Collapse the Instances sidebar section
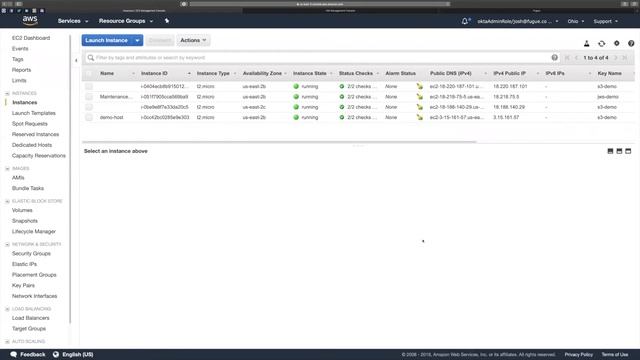 (7, 93)
